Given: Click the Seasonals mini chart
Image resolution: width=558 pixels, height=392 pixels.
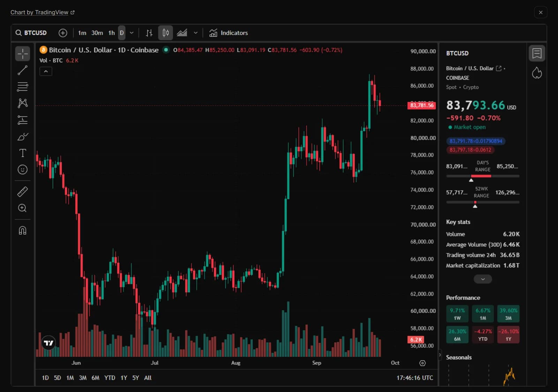Looking at the screenshot, I should click(x=483, y=376).
